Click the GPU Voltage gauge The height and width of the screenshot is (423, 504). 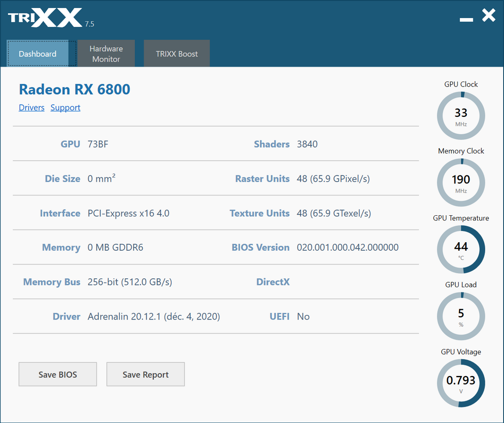461,383
